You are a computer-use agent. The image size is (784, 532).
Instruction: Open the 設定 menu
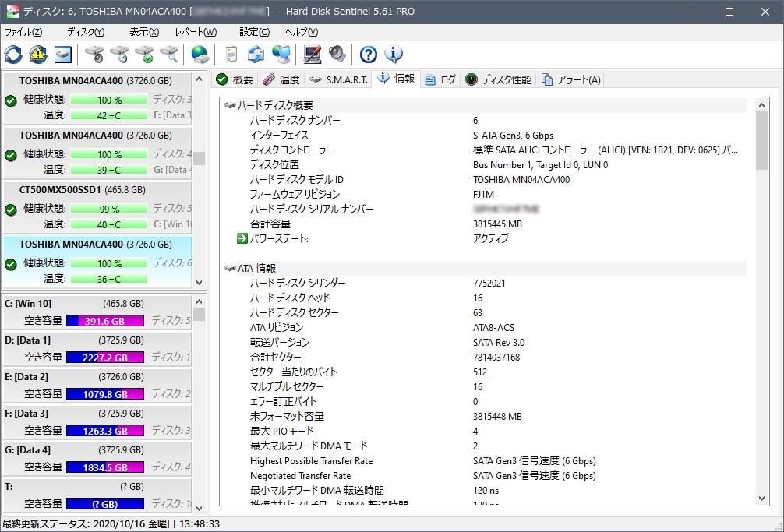pos(255,32)
